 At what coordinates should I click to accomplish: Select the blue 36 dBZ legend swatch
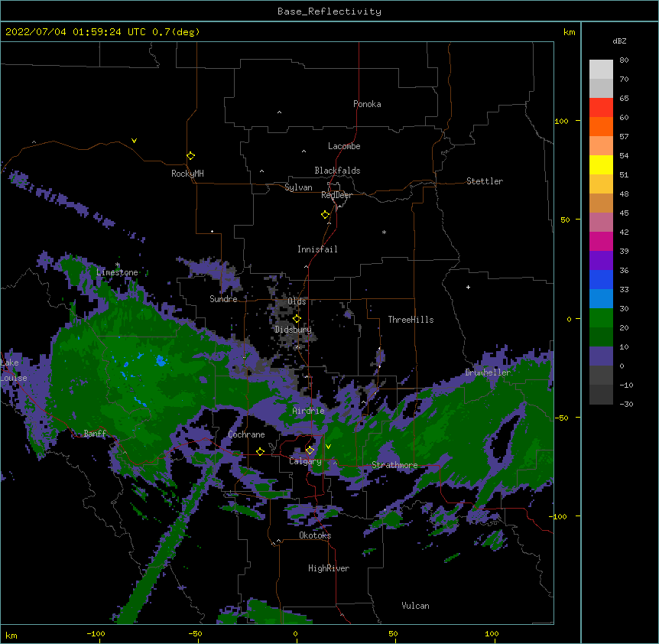coord(601,279)
